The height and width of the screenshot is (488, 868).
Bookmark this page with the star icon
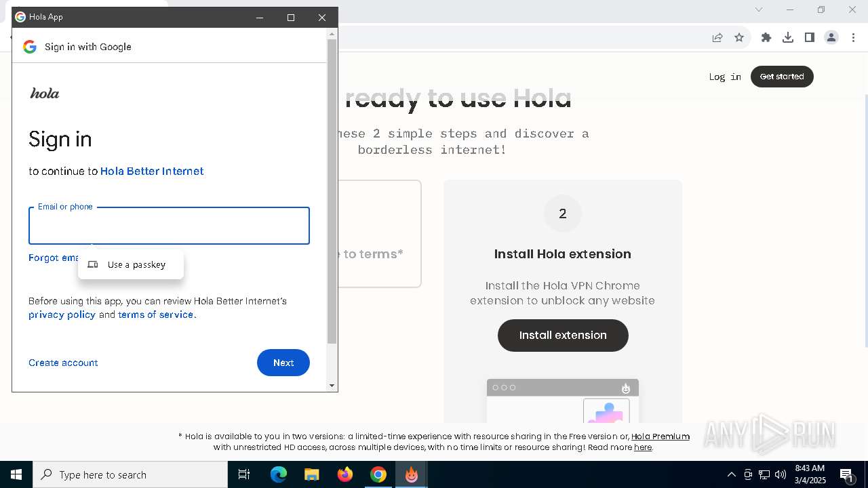(739, 38)
